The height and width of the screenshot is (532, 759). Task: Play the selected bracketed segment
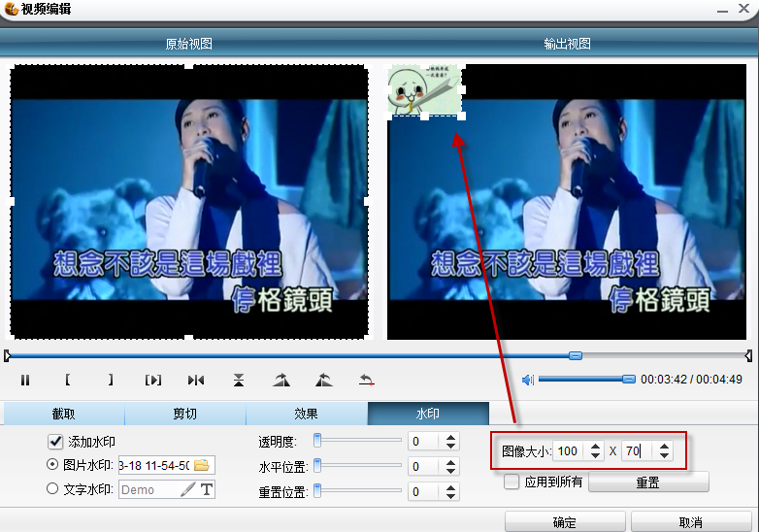click(x=153, y=381)
